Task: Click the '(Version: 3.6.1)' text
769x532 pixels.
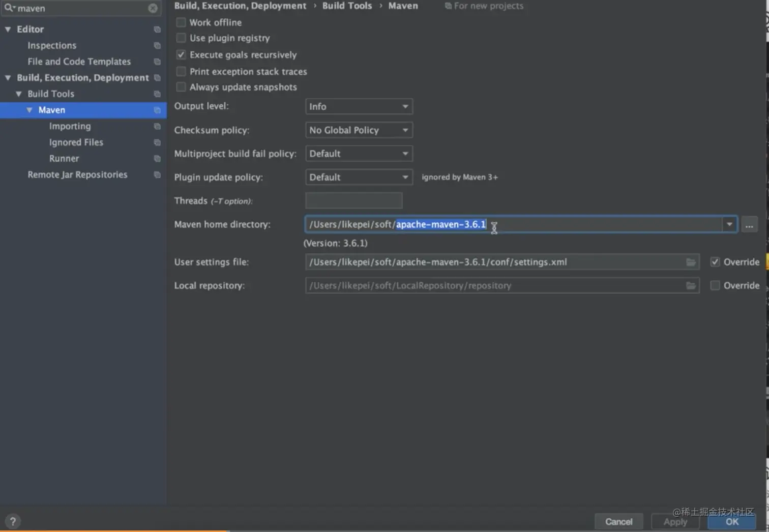Action: pos(335,243)
